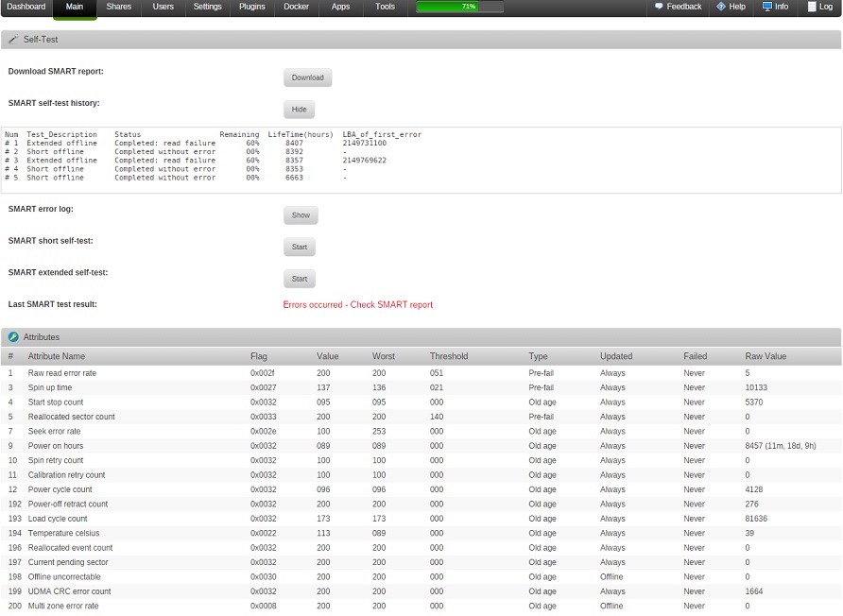
Task: Select the 'Multi zone error rate' attribute
Action: click(63, 606)
